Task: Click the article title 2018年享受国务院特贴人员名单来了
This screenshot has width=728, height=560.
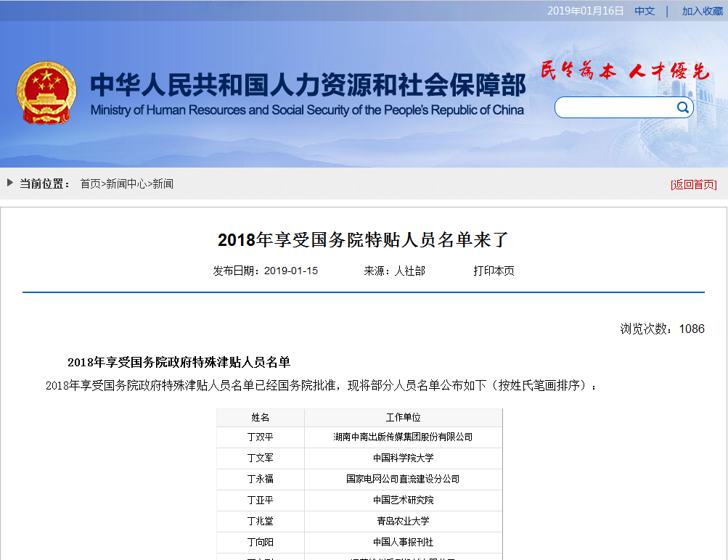Action: point(364,240)
